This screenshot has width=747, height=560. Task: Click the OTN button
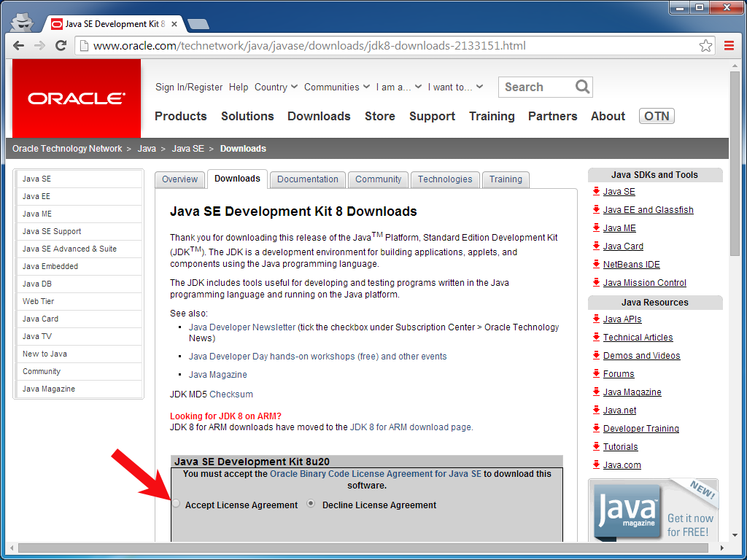(657, 116)
